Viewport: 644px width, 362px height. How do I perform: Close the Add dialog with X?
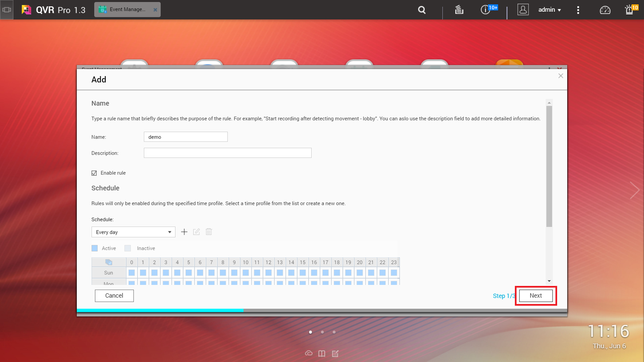click(x=561, y=76)
